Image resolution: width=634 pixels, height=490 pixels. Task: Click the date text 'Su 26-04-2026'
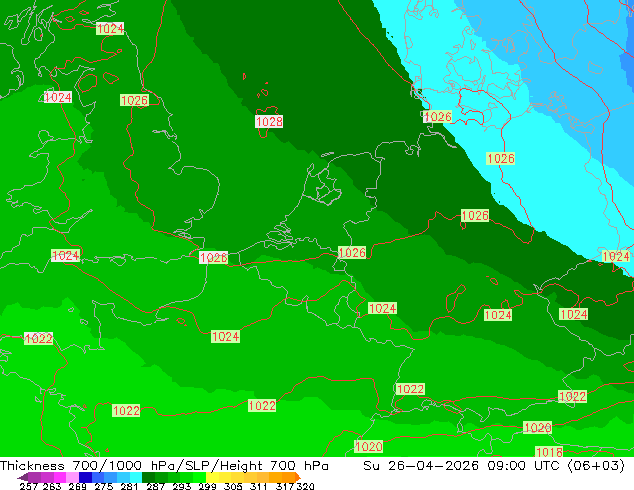pos(421,466)
